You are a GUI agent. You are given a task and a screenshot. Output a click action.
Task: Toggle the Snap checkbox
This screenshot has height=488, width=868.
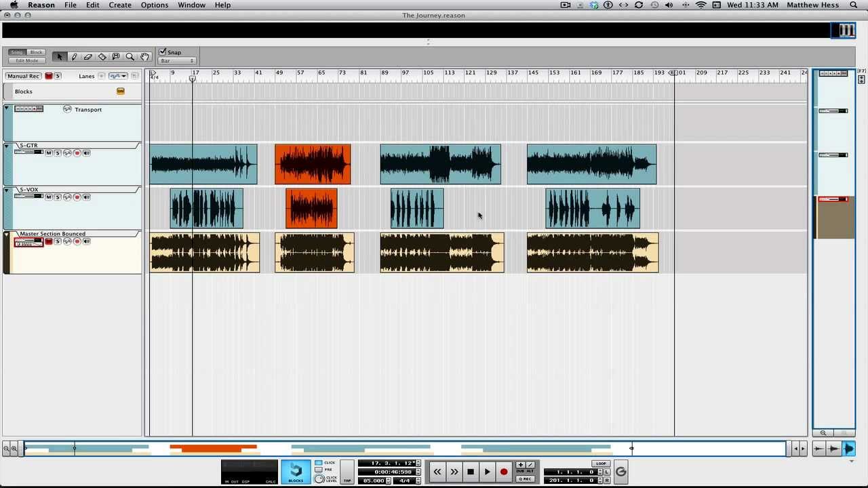pyautogui.click(x=163, y=52)
